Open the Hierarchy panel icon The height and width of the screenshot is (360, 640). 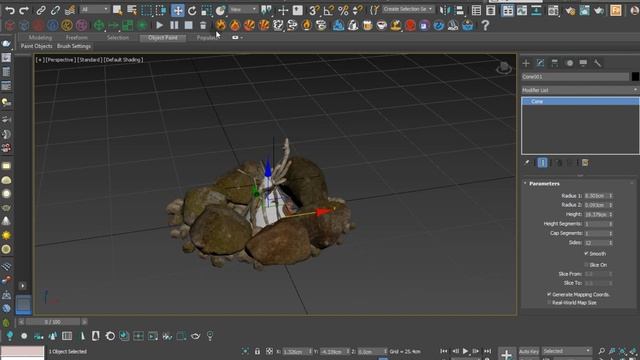point(555,63)
